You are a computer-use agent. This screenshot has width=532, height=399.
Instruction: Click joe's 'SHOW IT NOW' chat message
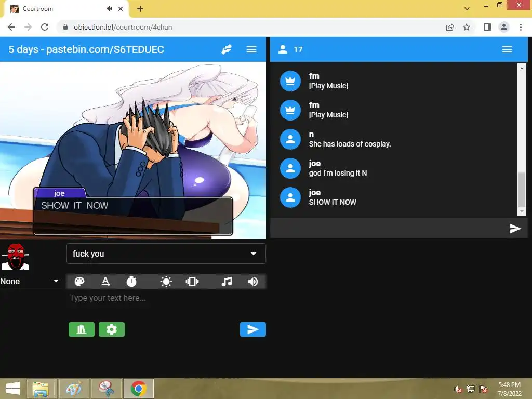[x=332, y=202]
